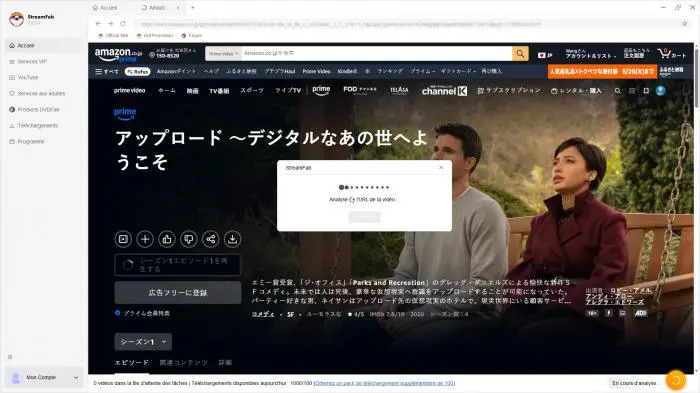700x393 pixels.
Task: Click the dialog's greyed-out button
Action: pos(364,217)
